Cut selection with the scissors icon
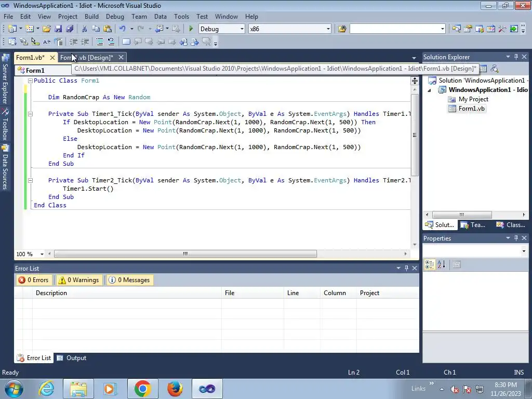Screen dimensions: 532x399 (x=85, y=29)
